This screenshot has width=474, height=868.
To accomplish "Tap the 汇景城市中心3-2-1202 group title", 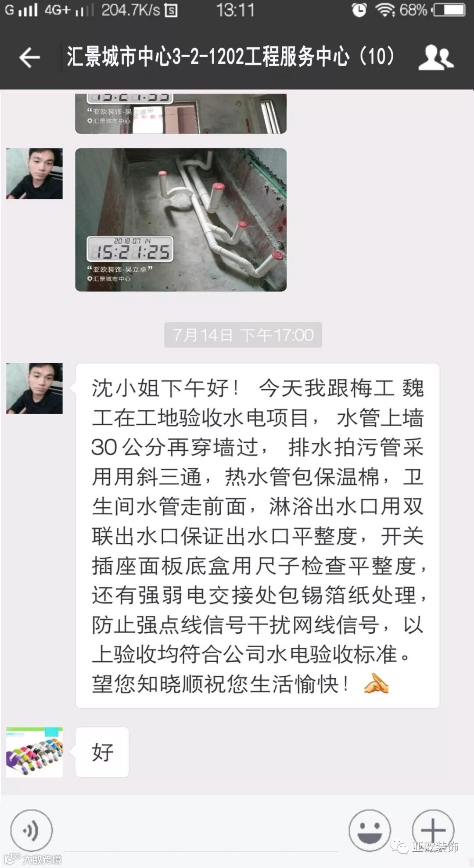I will (231, 57).
